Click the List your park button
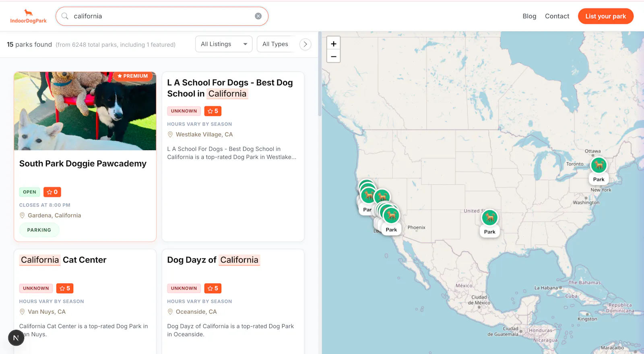Image resolution: width=644 pixels, height=354 pixels. (x=606, y=16)
